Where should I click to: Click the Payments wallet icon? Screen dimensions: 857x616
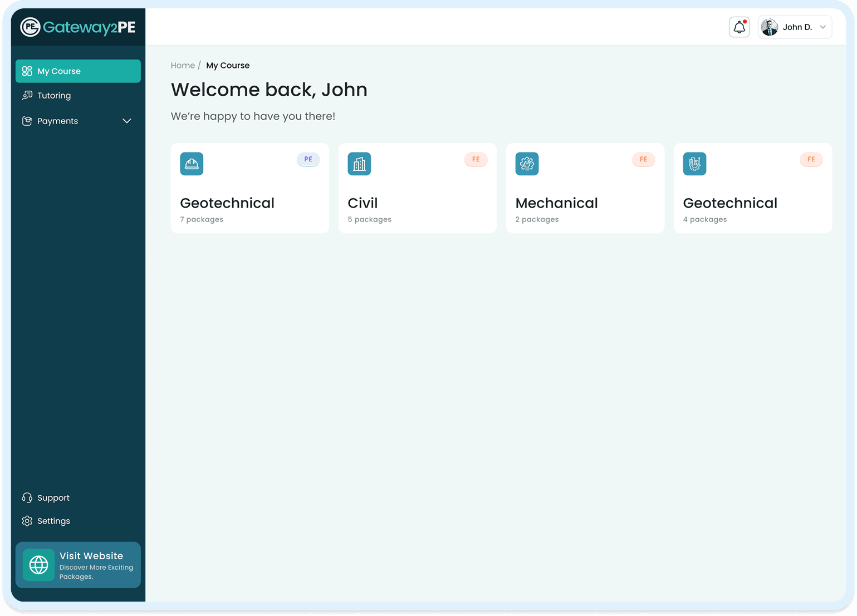click(x=27, y=121)
